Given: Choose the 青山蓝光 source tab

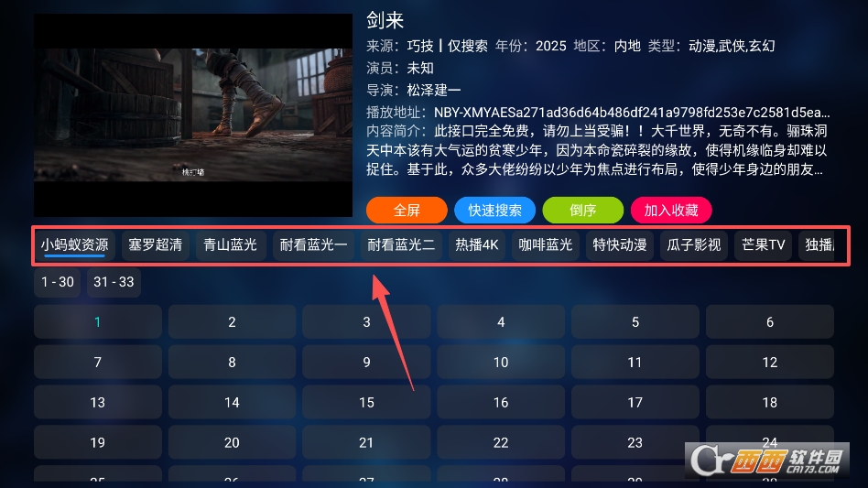Looking at the screenshot, I should click(x=231, y=245).
